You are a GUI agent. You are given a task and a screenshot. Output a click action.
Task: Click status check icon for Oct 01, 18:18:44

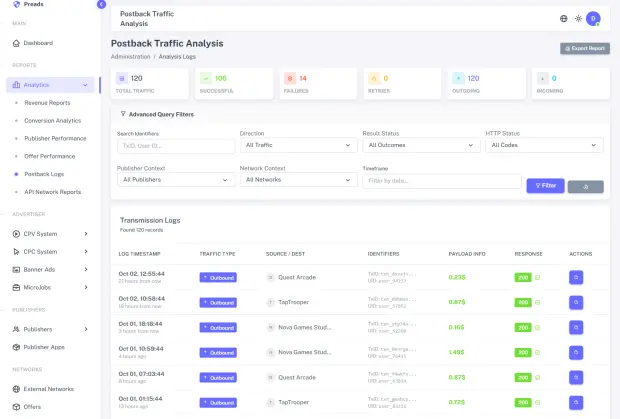coord(538,328)
